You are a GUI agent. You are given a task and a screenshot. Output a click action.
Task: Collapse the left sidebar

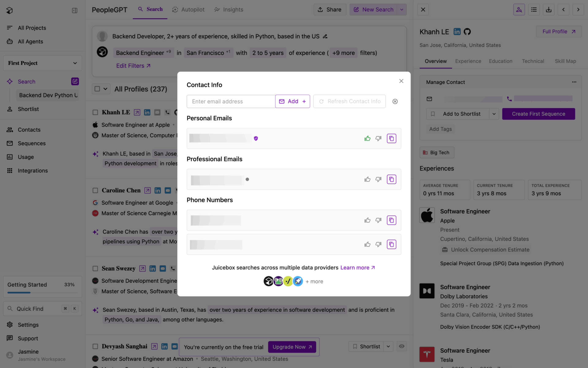tap(74, 10)
